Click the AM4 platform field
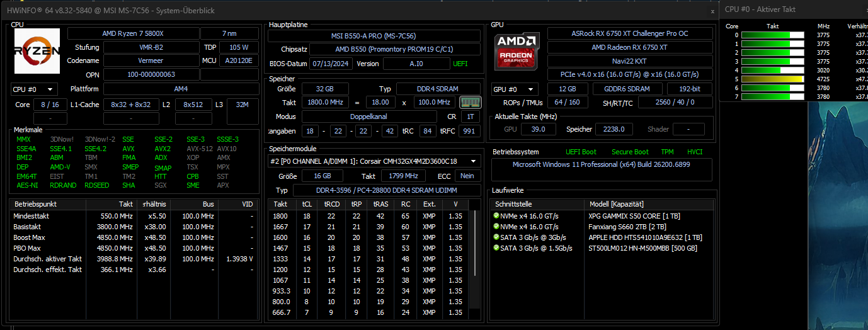 click(181, 89)
